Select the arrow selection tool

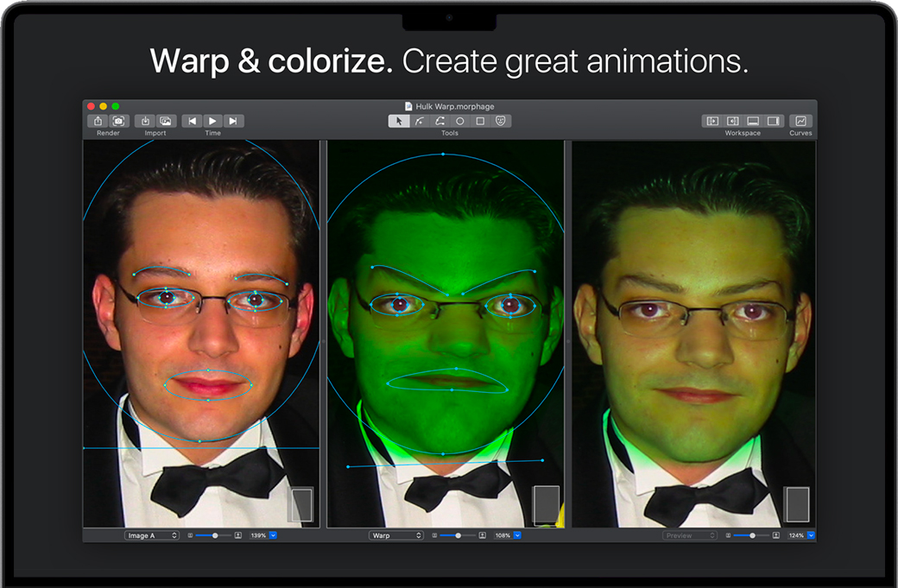coord(399,122)
